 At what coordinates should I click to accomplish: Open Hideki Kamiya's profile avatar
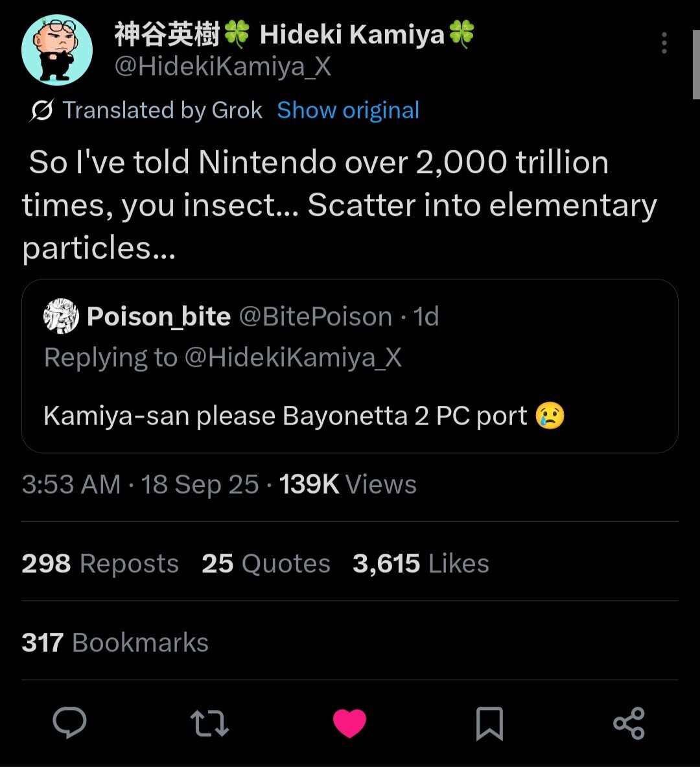pos(57,50)
